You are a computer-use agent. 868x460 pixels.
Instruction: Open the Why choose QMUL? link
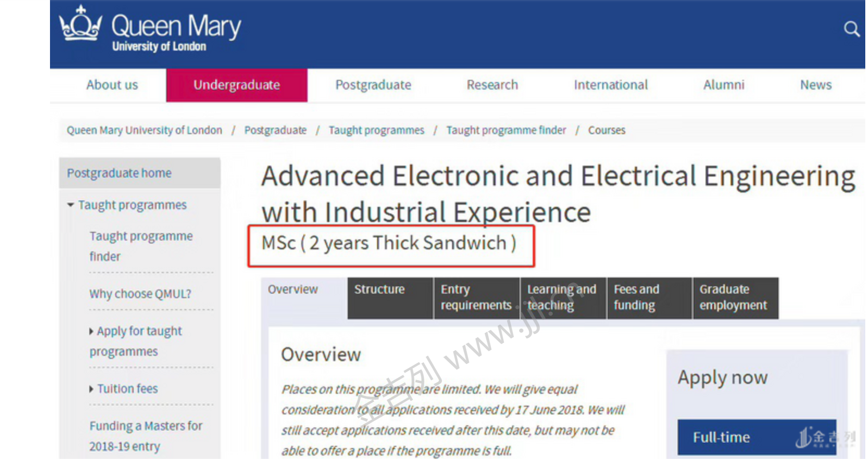click(x=140, y=294)
